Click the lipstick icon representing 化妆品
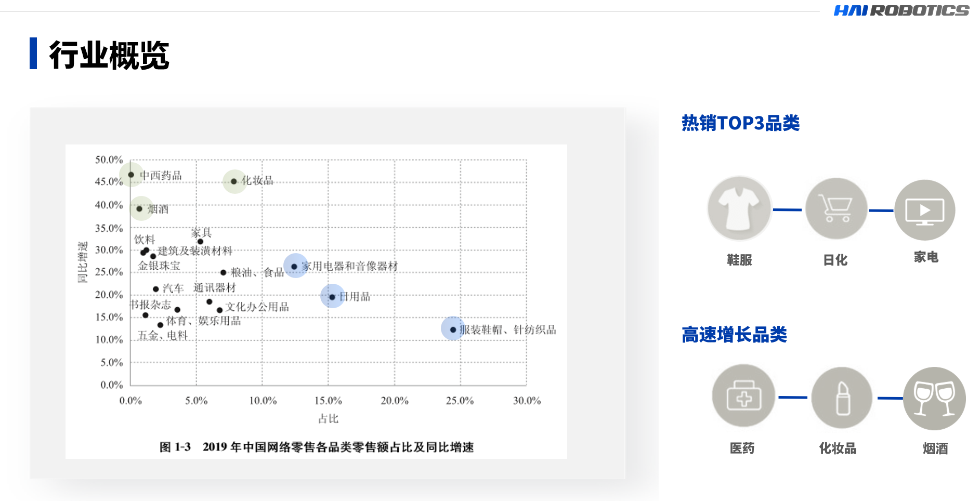This screenshot has width=980, height=501. 841,395
